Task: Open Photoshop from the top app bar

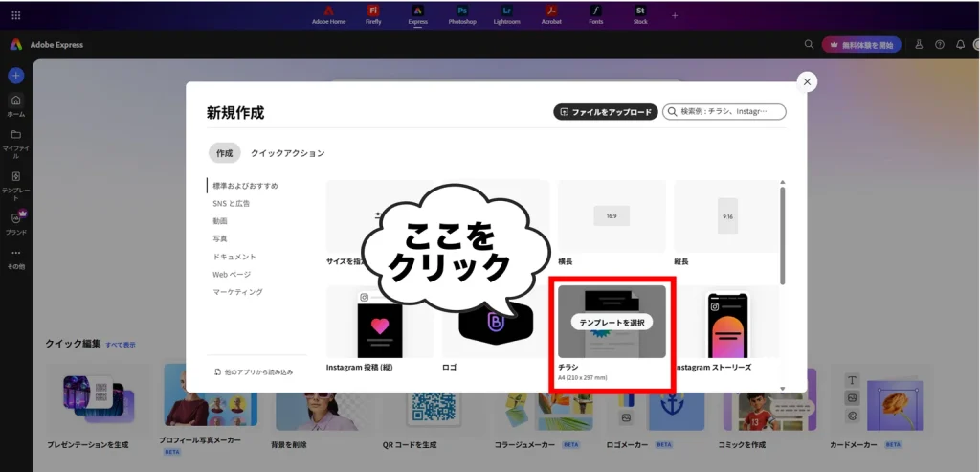Action: 462,15
